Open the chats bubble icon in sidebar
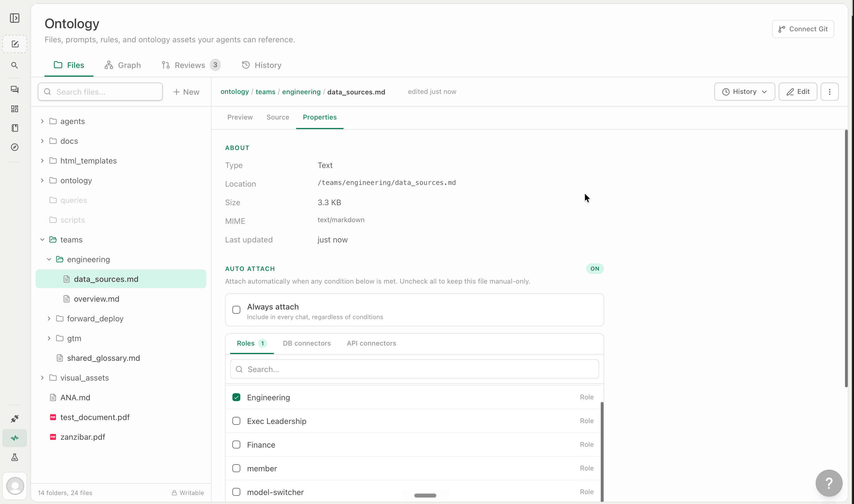 [x=15, y=89]
